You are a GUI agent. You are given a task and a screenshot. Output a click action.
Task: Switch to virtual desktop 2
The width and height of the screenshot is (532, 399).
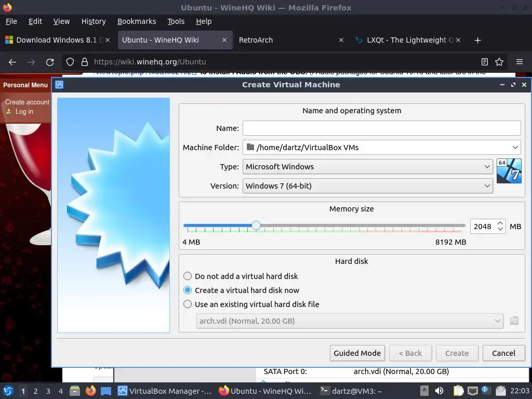tap(36, 391)
